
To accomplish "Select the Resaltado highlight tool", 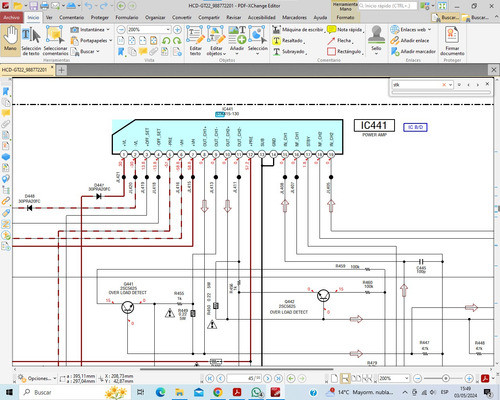I will tap(288, 41).
